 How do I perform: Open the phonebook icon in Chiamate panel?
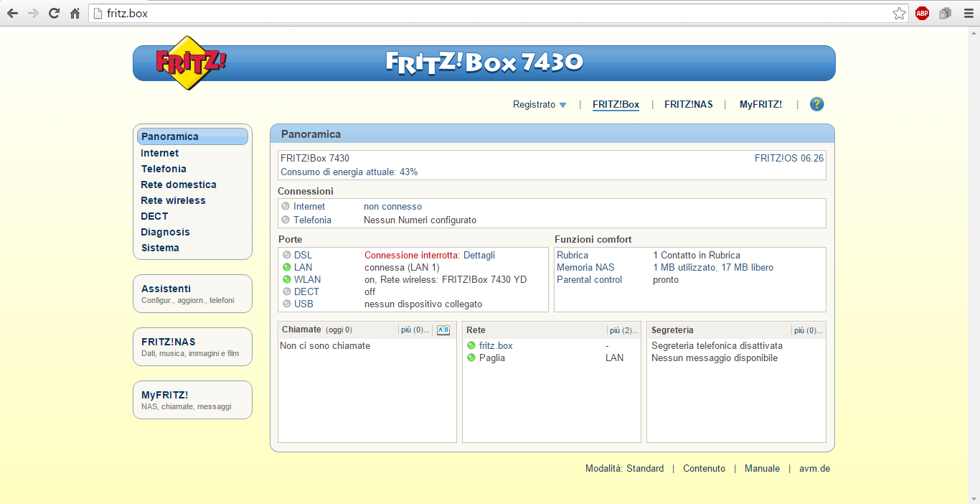(443, 330)
